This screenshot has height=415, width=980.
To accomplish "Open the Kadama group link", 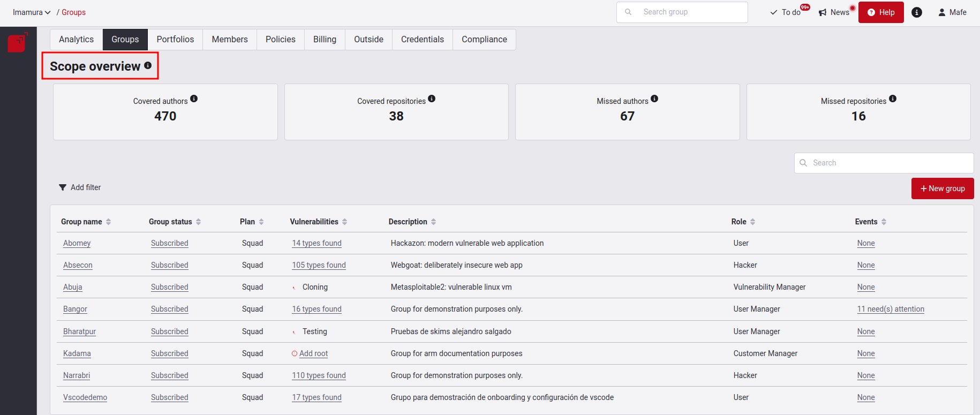I will click(77, 353).
